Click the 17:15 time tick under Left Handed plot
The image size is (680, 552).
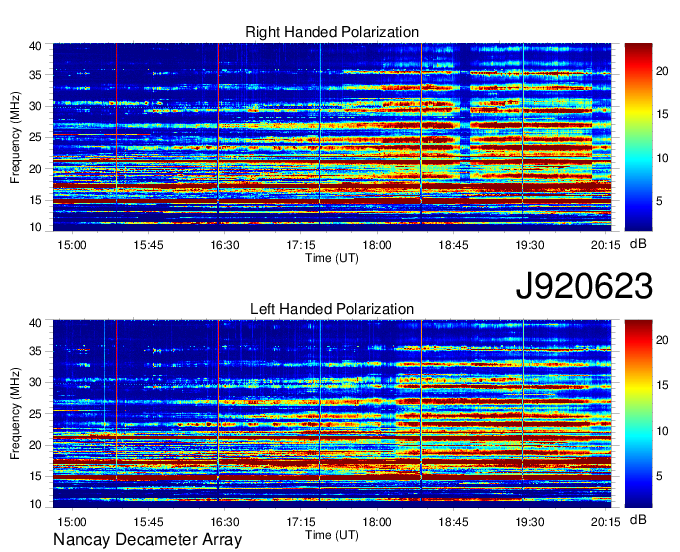[x=301, y=522]
